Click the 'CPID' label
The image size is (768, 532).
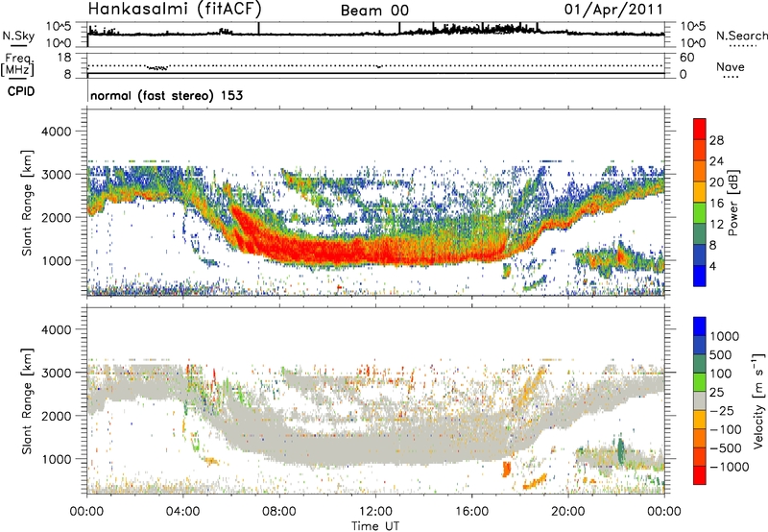point(21,91)
